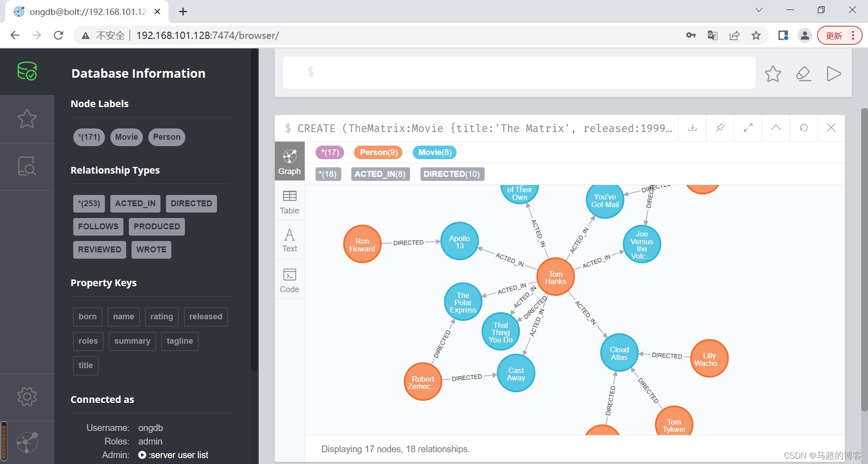Select the ACTED_IN relationship type filter
868x464 pixels.
pyautogui.click(x=135, y=204)
